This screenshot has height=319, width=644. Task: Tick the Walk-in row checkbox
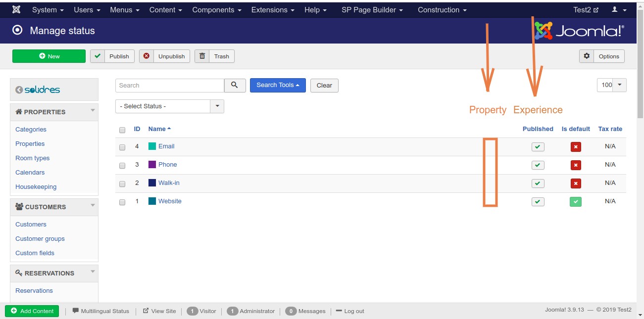click(122, 184)
